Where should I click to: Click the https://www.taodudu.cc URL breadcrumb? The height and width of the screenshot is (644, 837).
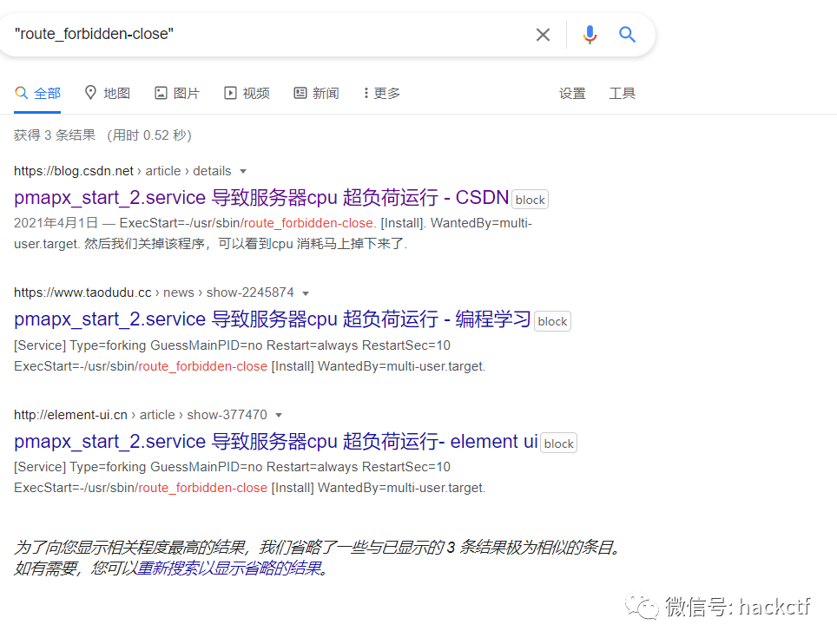pos(154,292)
